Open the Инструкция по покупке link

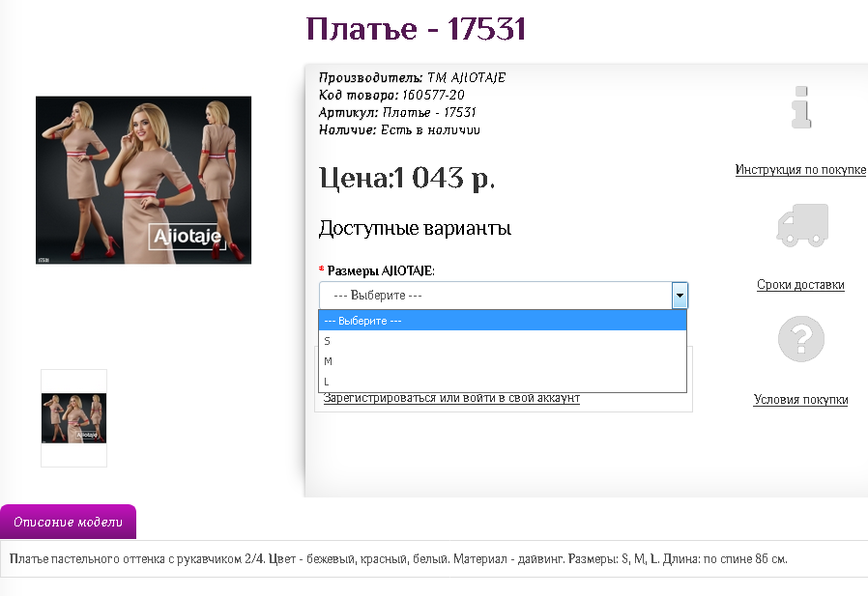pos(800,170)
